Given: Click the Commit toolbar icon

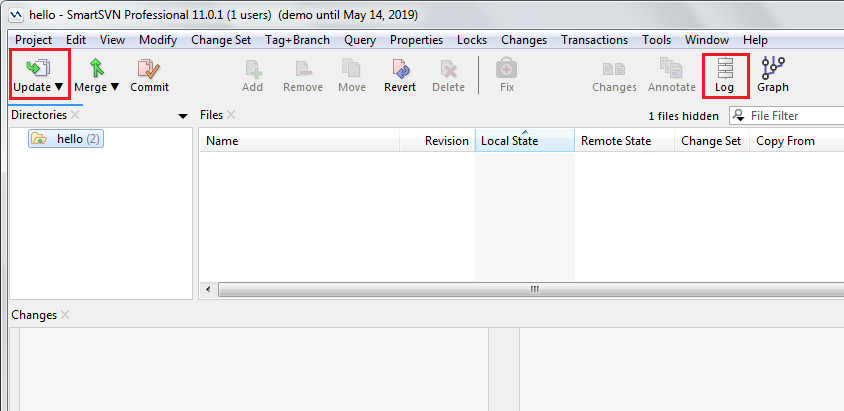Looking at the screenshot, I should click(149, 68).
